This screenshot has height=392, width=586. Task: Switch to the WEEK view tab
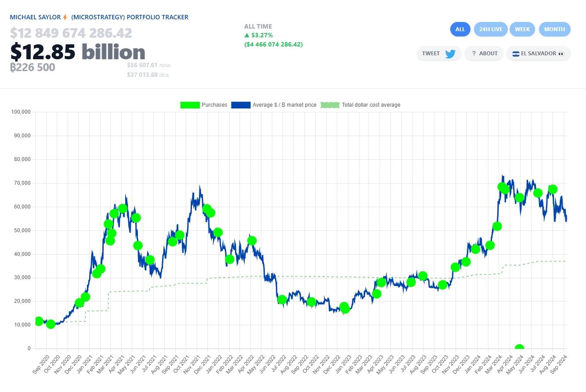coord(522,29)
